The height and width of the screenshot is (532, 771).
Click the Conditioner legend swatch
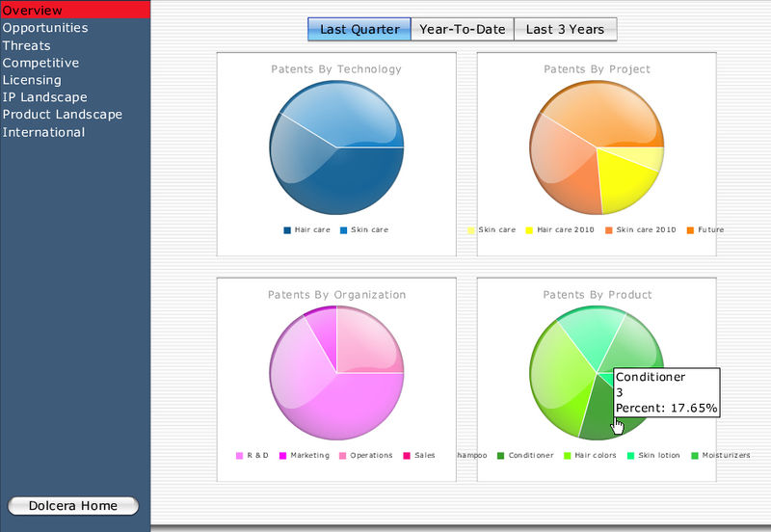click(500, 456)
